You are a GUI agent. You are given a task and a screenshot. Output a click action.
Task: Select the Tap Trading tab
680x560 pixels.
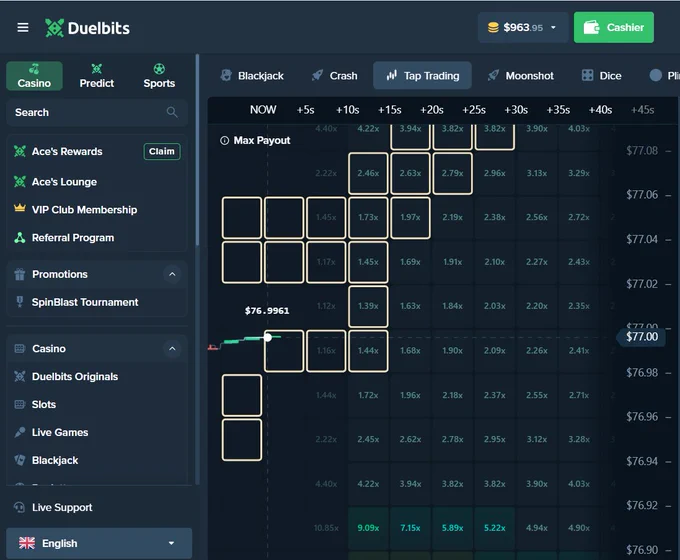(422, 75)
